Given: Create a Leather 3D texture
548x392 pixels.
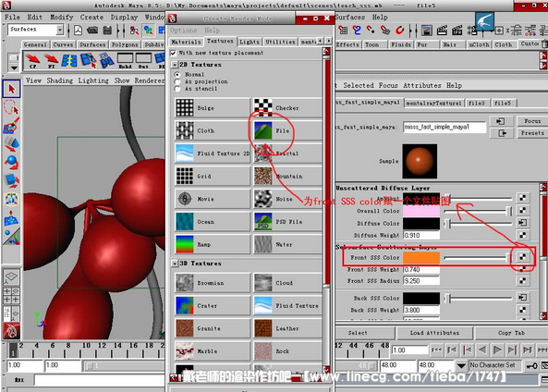Looking at the screenshot, I should point(286,328).
